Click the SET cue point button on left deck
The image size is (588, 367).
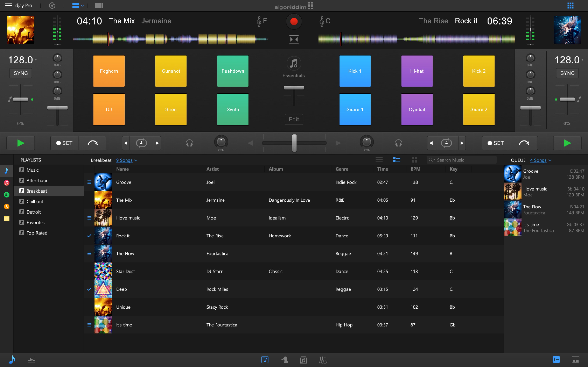(x=64, y=143)
